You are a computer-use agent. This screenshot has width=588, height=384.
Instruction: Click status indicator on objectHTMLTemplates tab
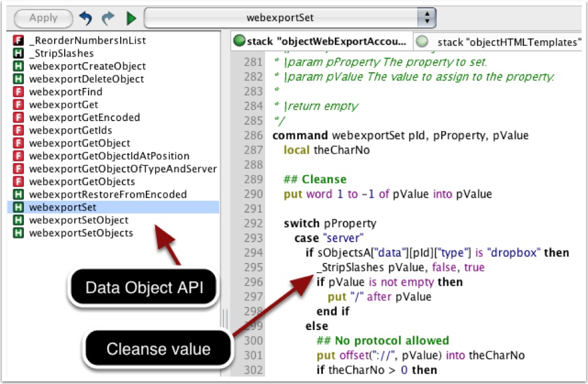coord(422,41)
